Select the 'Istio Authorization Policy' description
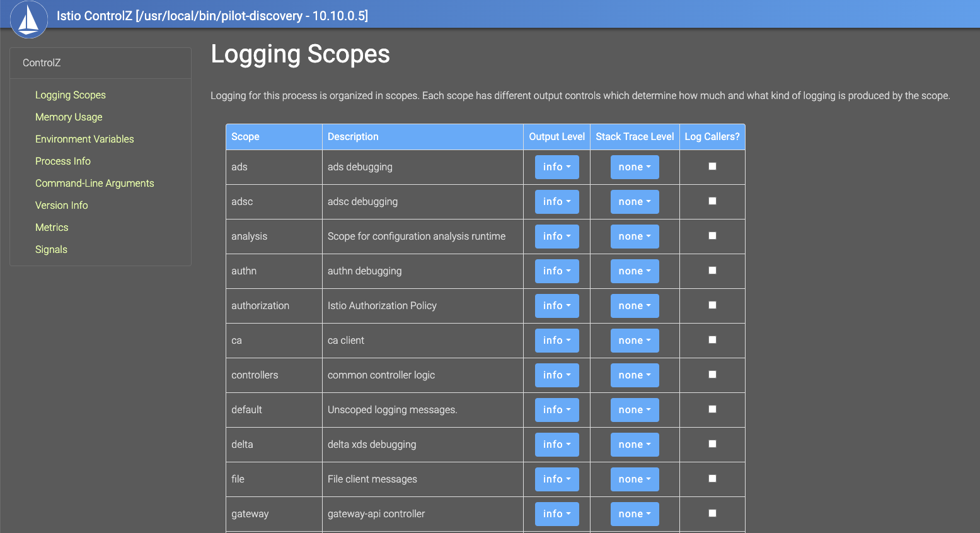980x533 pixels. [382, 306]
